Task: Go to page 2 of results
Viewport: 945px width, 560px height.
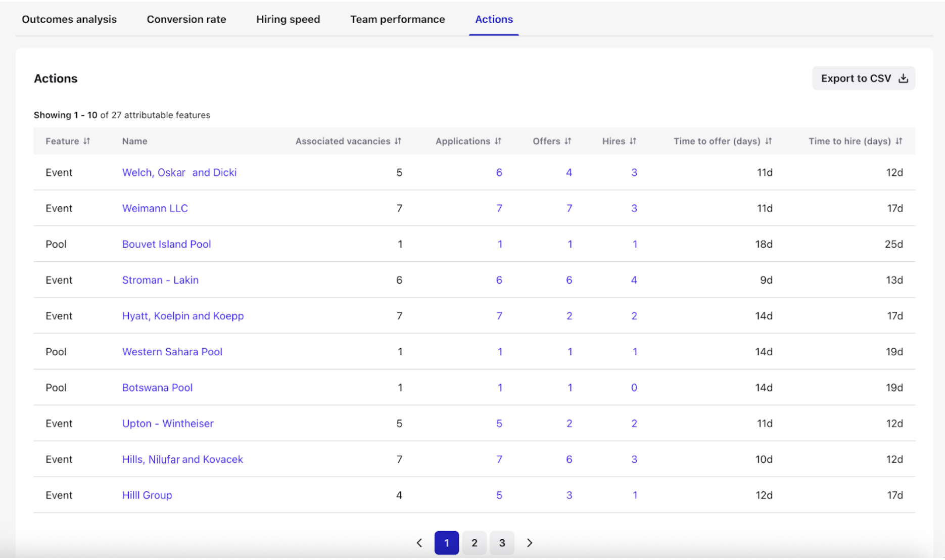Action: coord(475,543)
